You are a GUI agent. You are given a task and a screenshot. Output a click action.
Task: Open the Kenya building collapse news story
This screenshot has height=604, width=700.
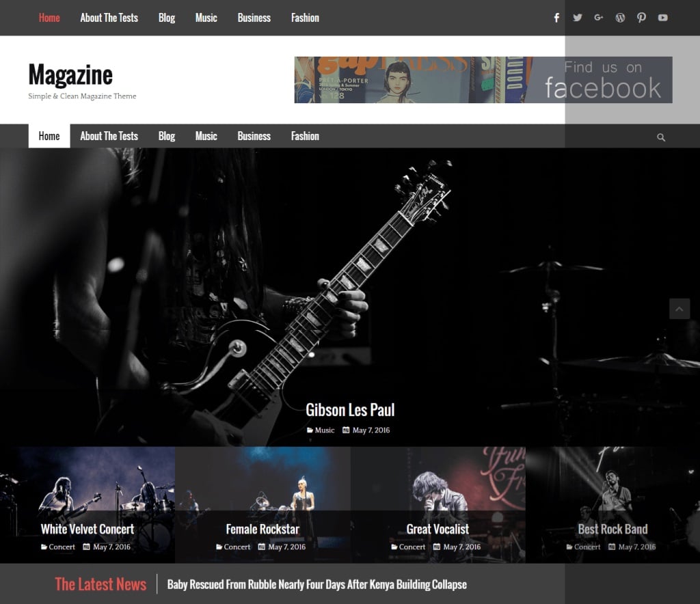coord(317,584)
